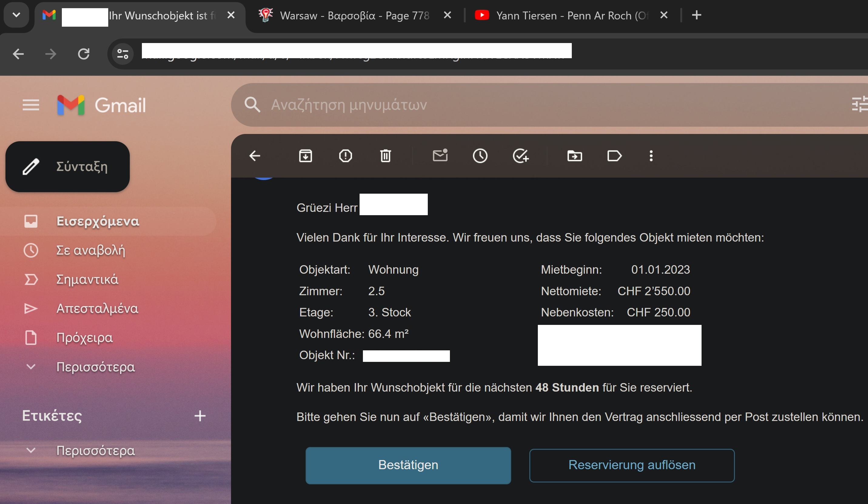This screenshot has width=868, height=504.
Task: Open the Σε αναβολή snoozed folder
Action: 108,250
